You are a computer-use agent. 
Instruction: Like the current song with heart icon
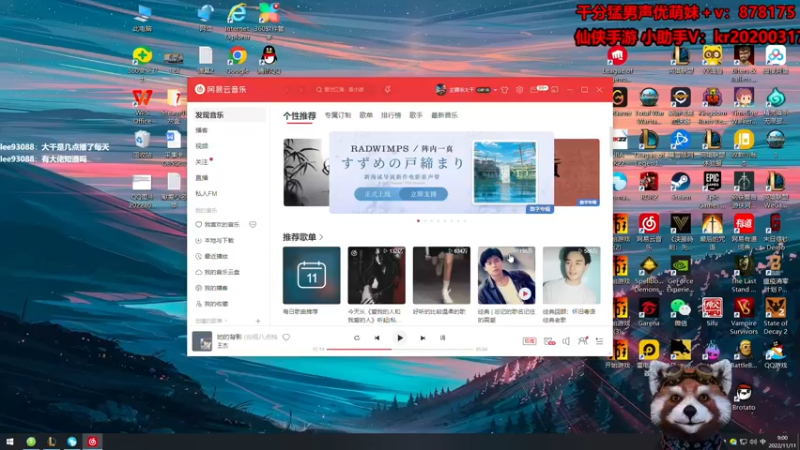point(286,337)
